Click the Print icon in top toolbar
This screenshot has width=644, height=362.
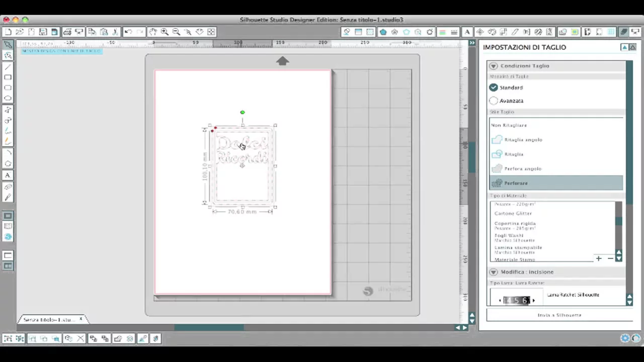pos(67,32)
